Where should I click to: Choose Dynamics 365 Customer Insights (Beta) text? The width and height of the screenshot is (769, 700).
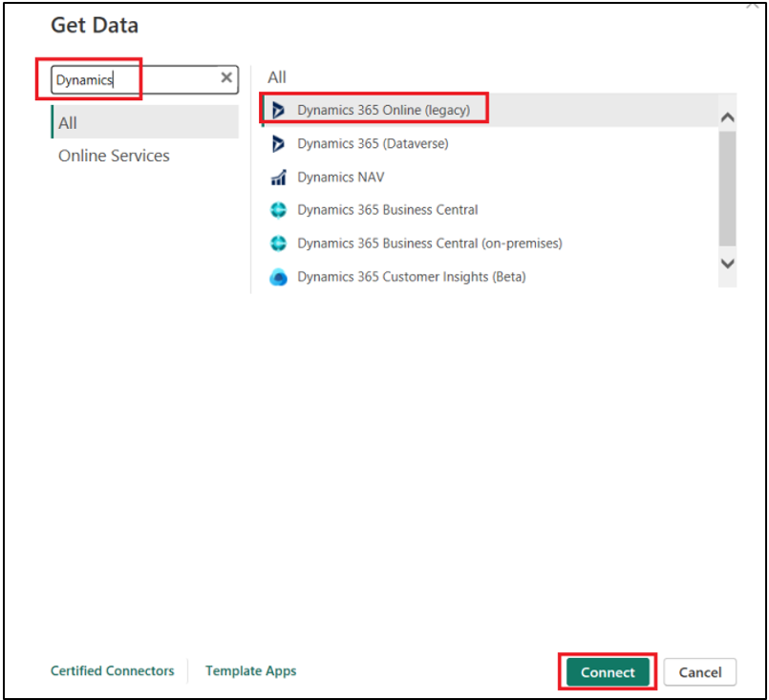[x=411, y=277]
